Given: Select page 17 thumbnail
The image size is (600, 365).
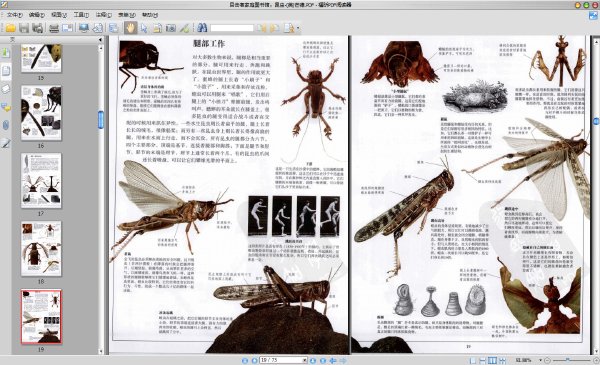Looking at the screenshot, I should coord(41,181).
